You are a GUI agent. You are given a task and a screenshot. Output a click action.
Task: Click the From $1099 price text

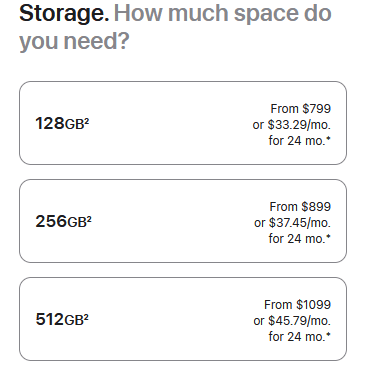(x=297, y=305)
